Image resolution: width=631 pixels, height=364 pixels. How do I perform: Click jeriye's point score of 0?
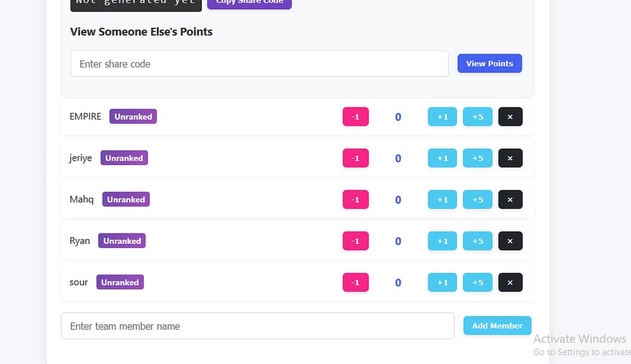click(398, 158)
